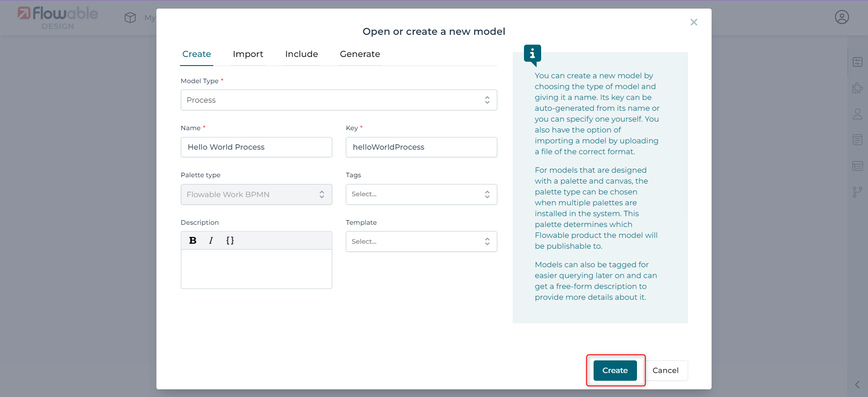Click the Italic formatting icon

211,241
